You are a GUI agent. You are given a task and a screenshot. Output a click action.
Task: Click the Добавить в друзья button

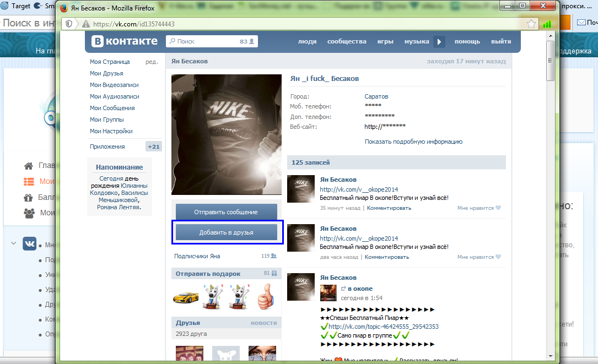pyautogui.click(x=226, y=232)
